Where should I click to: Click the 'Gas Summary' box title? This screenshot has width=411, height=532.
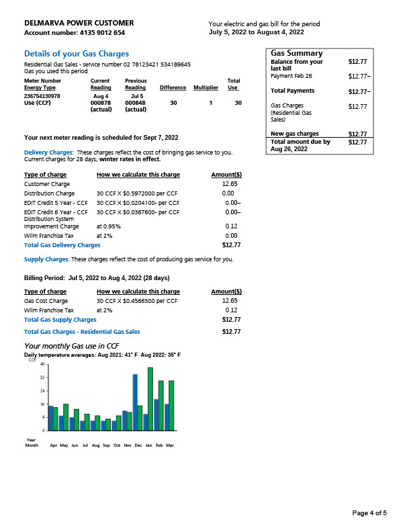[296, 53]
